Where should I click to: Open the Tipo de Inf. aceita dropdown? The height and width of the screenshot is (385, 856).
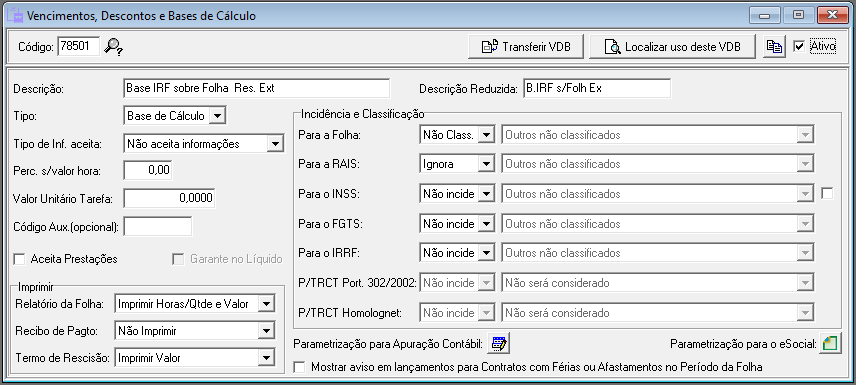click(204, 144)
